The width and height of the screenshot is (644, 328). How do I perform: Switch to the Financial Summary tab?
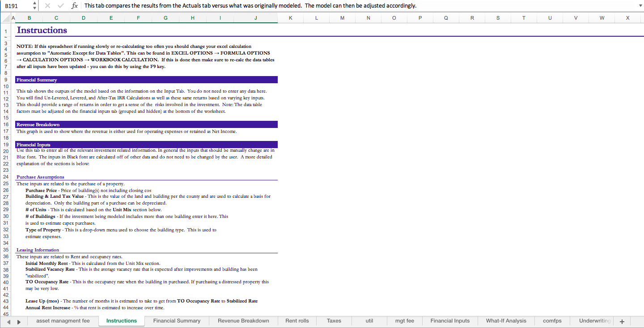click(x=177, y=321)
